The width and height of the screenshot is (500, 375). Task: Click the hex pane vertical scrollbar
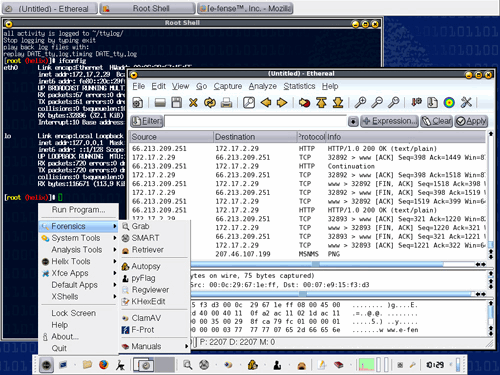[490, 318]
